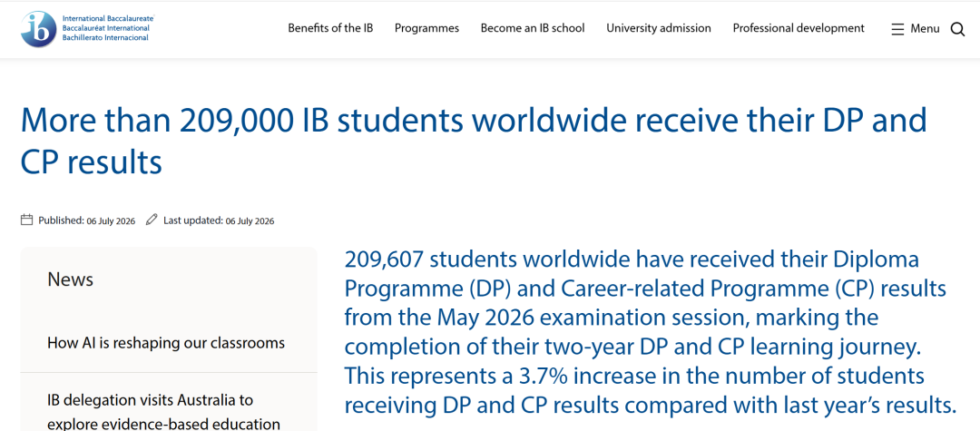This screenshot has height=431, width=980.
Task: Click the Bachillerato Internacional logo line
Action: [x=105, y=37]
